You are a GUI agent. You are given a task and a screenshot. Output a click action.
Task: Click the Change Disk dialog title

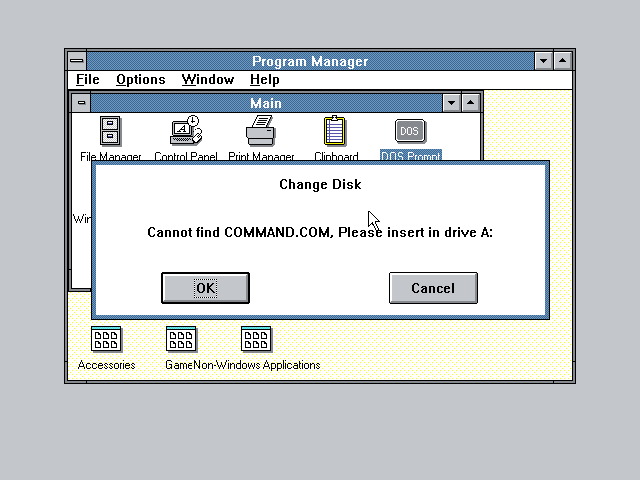[x=320, y=184]
